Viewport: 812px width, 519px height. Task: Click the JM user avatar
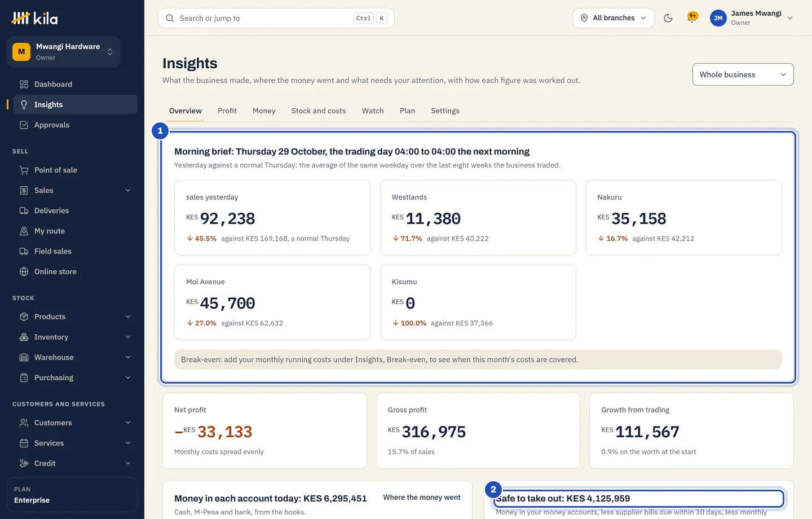coord(718,18)
